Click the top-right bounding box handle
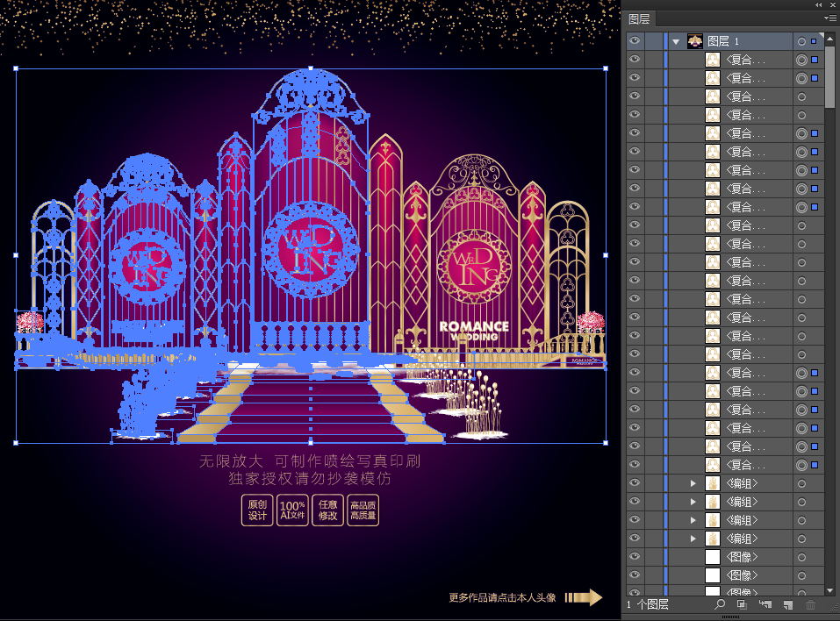This screenshot has width=840, height=621. tap(606, 68)
